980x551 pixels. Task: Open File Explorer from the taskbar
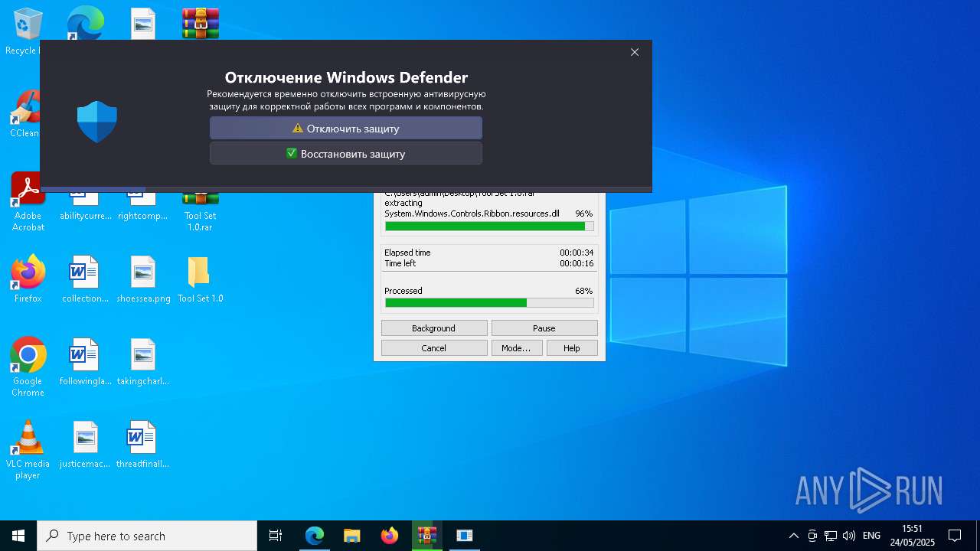pos(352,536)
